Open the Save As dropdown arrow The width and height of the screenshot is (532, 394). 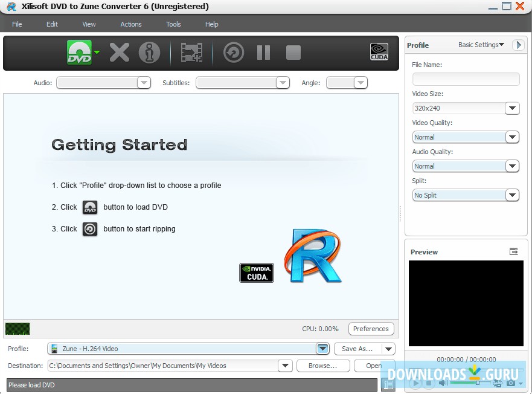[388, 349]
